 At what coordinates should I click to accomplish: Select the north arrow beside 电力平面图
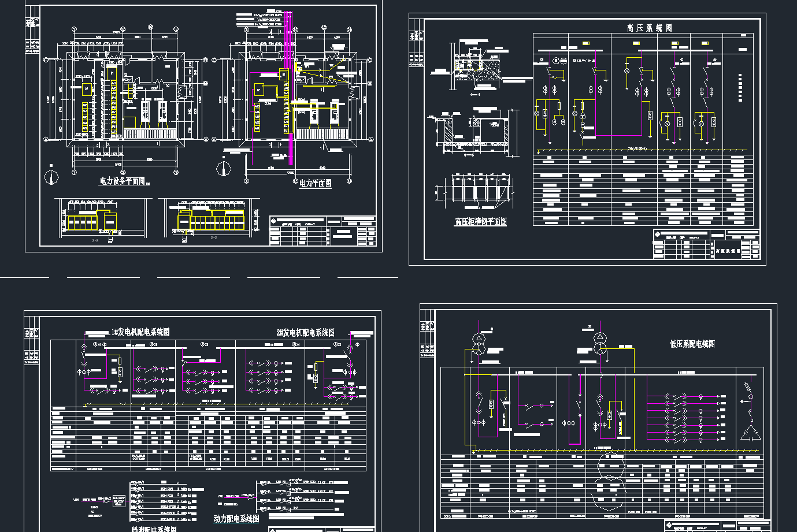pos(223,169)
